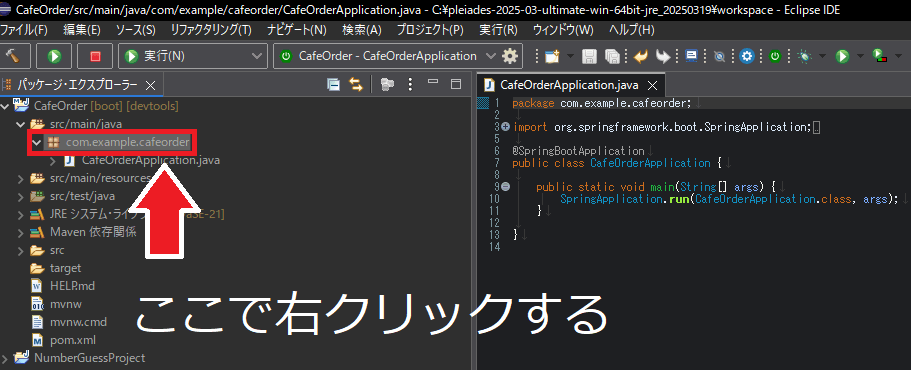Toggle the skip all breakpoints icon

719,56
